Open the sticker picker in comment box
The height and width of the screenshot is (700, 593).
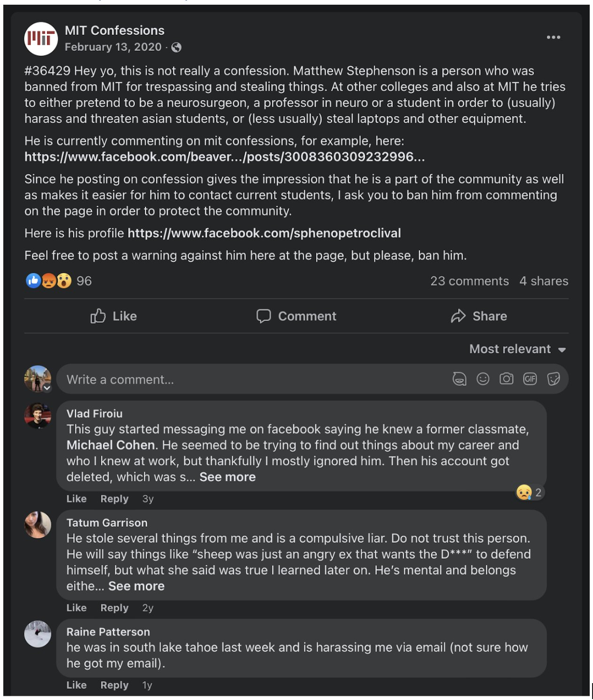pos(554,379)
